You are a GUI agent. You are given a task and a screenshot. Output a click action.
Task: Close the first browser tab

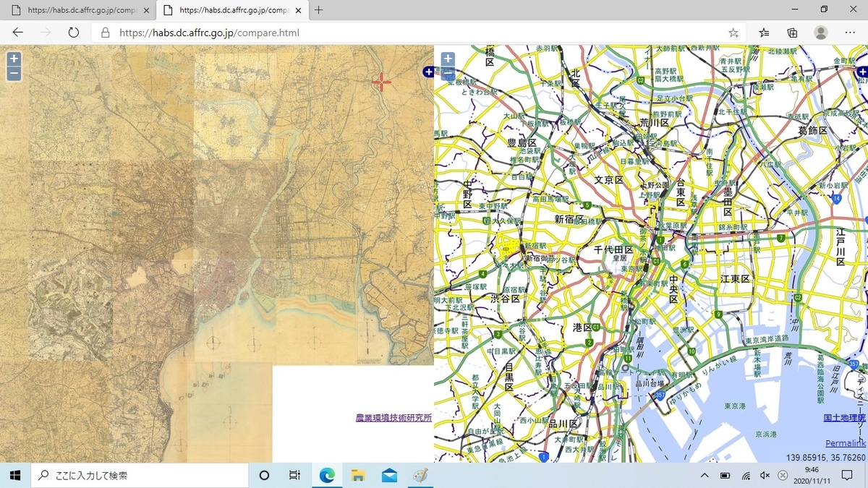click(x=147, y=11)
